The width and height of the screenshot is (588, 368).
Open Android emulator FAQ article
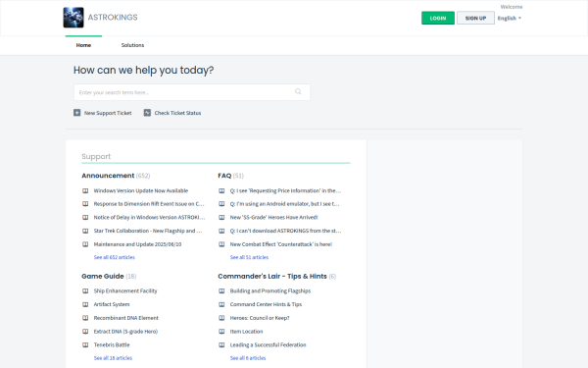point(284,204)
